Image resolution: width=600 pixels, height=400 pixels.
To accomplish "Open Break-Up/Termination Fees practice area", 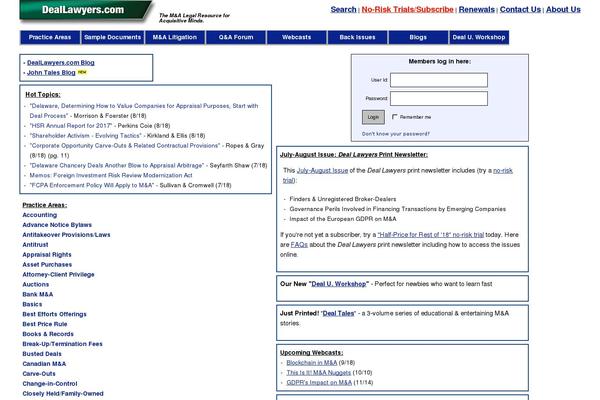I will 62,344.
